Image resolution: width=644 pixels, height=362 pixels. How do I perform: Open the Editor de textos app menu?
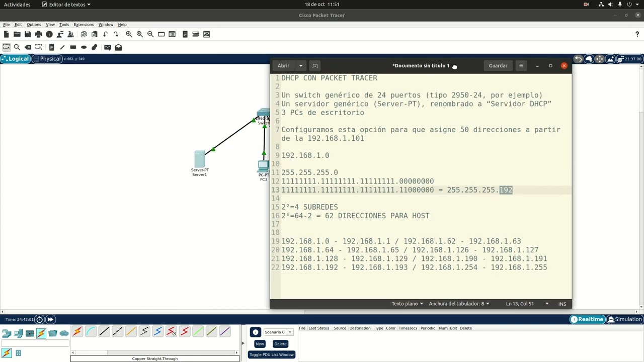pos(66,5)
